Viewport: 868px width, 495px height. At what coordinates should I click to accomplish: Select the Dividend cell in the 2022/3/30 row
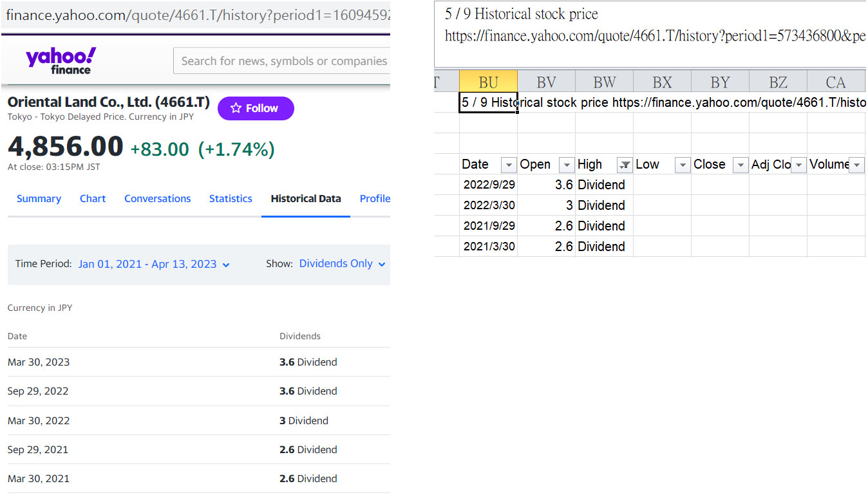point(605,205)
